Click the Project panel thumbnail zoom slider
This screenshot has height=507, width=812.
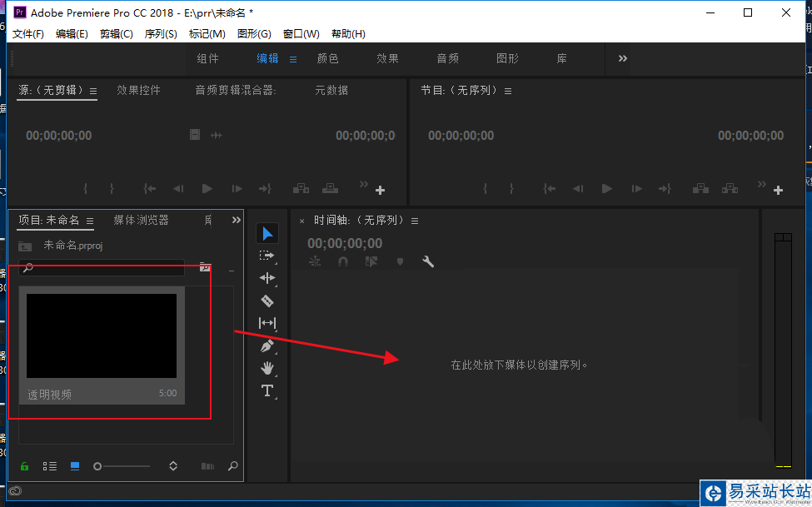point(122,466)
